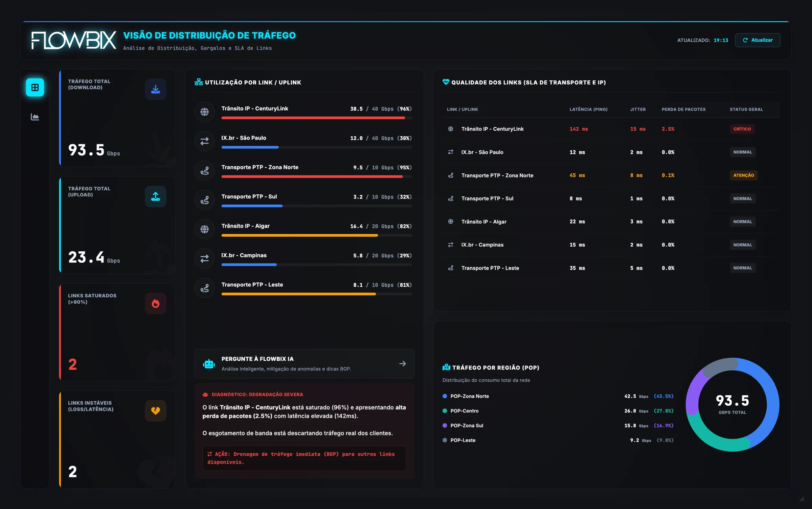Click the 45 ms latency for Zona Norte

pos(577,175)
